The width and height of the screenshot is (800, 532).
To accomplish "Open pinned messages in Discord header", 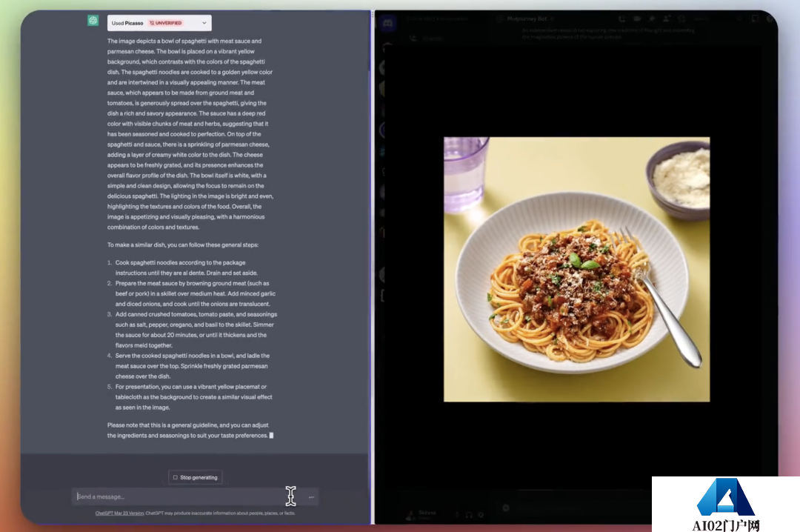I will tap(650, 19).
